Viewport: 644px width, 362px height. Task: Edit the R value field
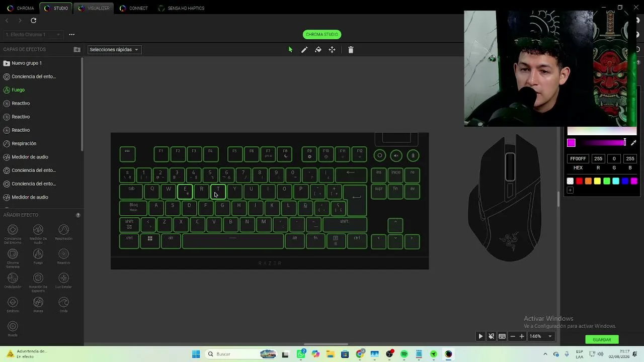click(x=598, y=159)
